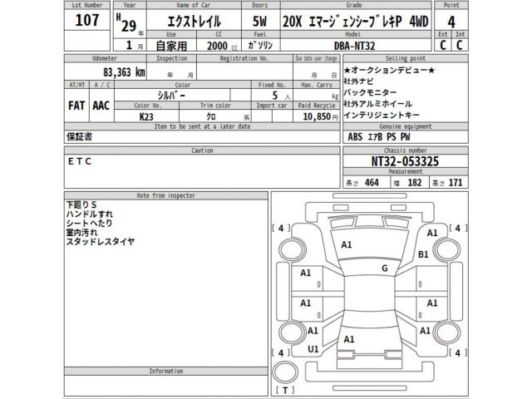Screen dimensions: 532x399
Task: Click the seating capacity value 5 人
Action: point(281,96)
